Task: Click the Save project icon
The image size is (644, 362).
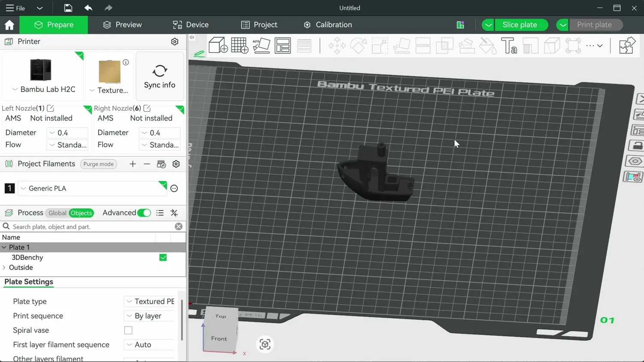Action: tap(68, 8)
